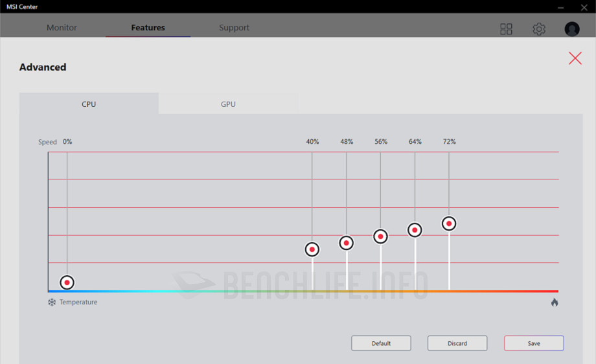Minimize the MSI Center window
The height and width of the screenshot is (364, 596).
pyautogui.click(x=560, y=7)
